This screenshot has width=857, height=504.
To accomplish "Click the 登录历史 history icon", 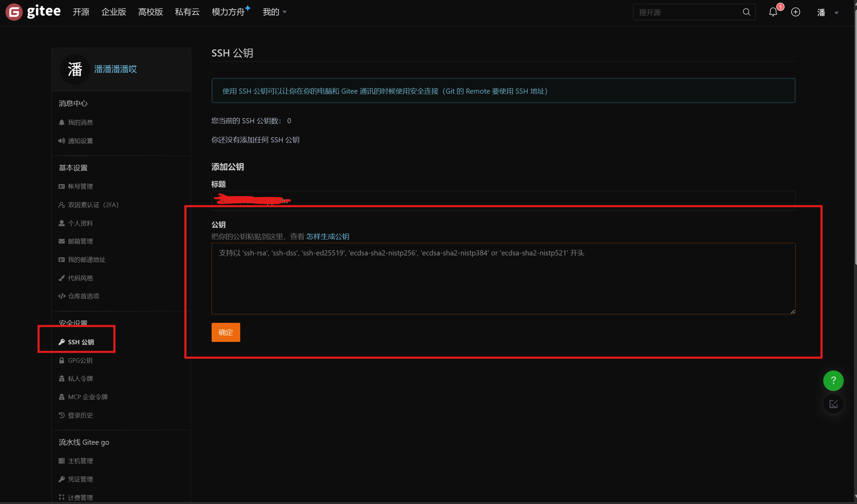I will 62,415.
